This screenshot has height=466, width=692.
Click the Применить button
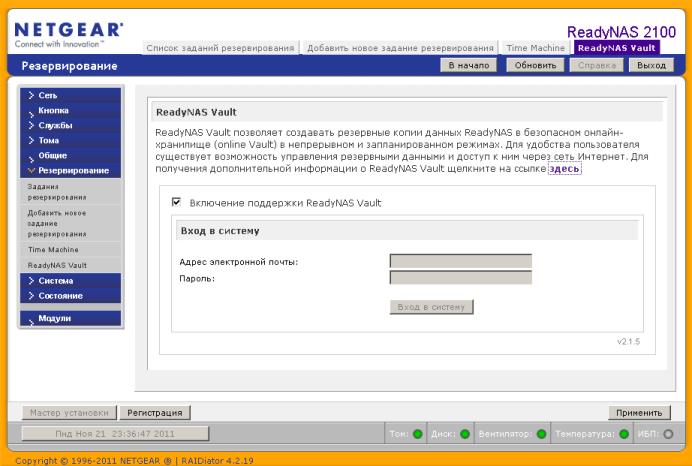(x=639, y=413)
